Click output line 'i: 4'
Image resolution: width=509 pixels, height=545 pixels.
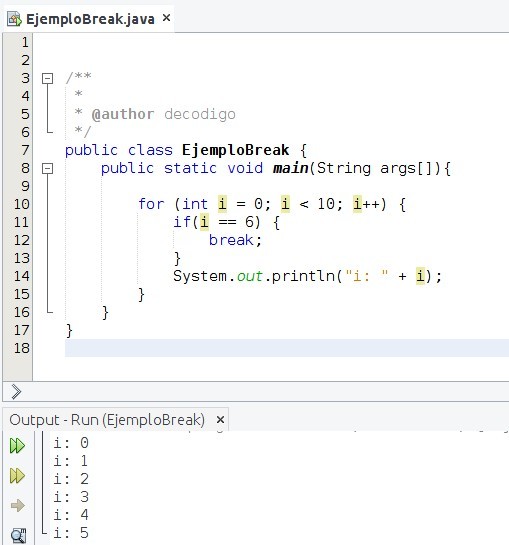tap(71, 515)
